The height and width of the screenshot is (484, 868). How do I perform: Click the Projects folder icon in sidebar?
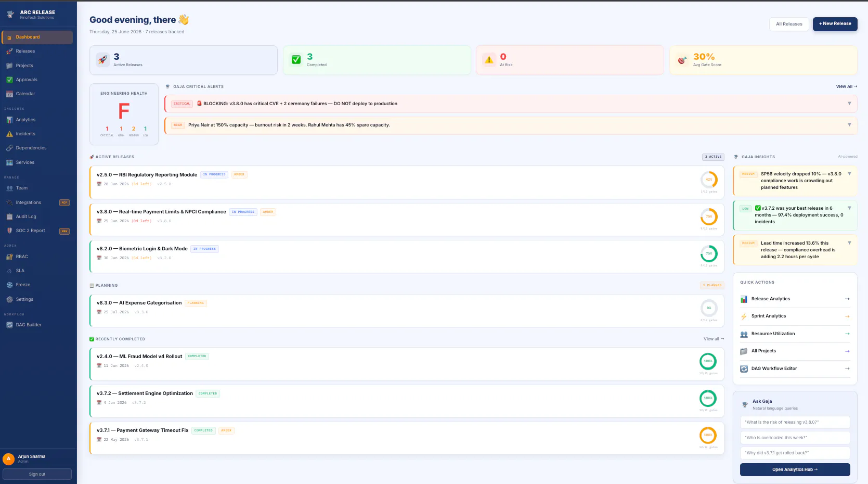(x=9, y=66)
